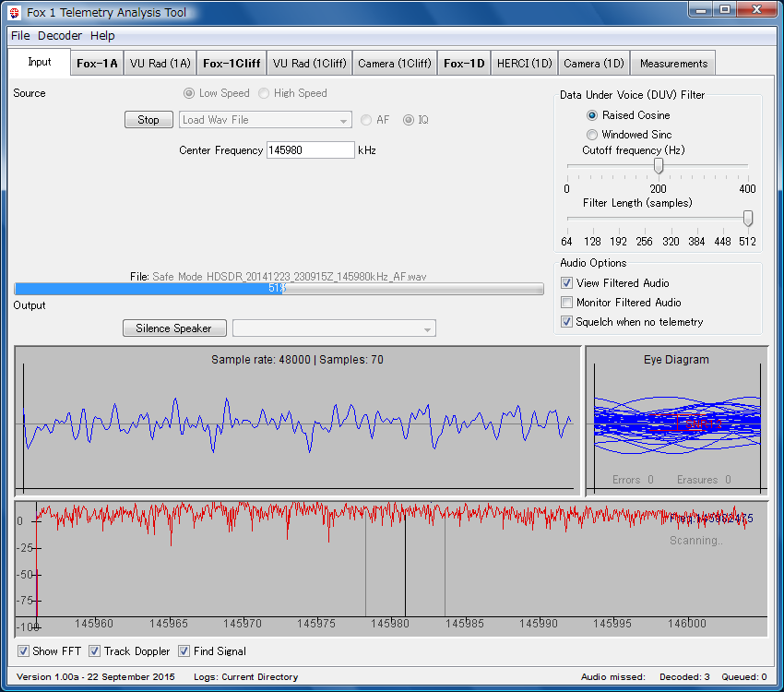The image size is (784, 692).
Task: Switch to the Fox-1Cliff tab
Action: tap(232, 64)
